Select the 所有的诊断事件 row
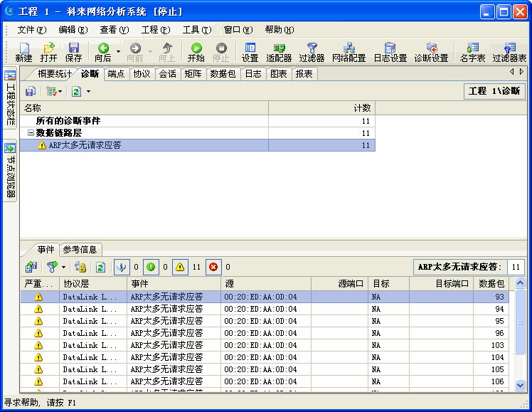The width and height of the screenshot is (532, 412). pyautogui.click(x=198, y=121)
